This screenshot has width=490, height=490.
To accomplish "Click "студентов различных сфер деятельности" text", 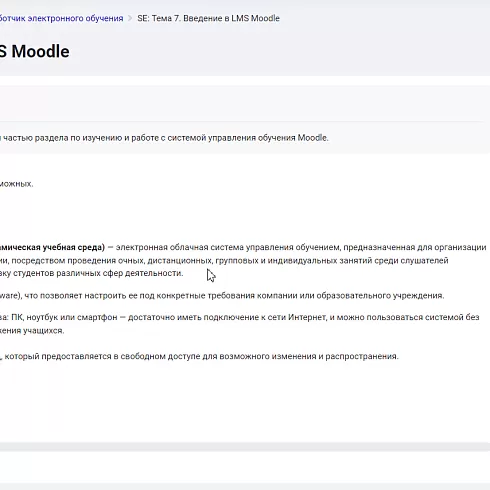I will pos(98,273).
